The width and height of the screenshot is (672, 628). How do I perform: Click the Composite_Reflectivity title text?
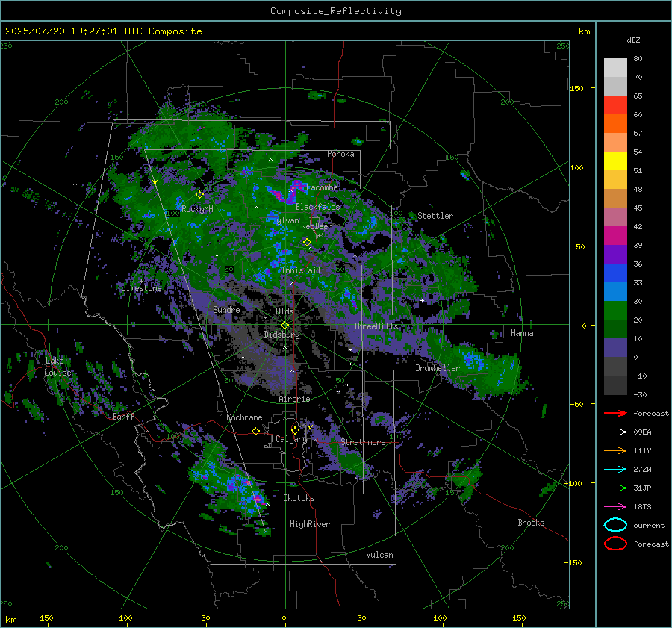[336, 11]
